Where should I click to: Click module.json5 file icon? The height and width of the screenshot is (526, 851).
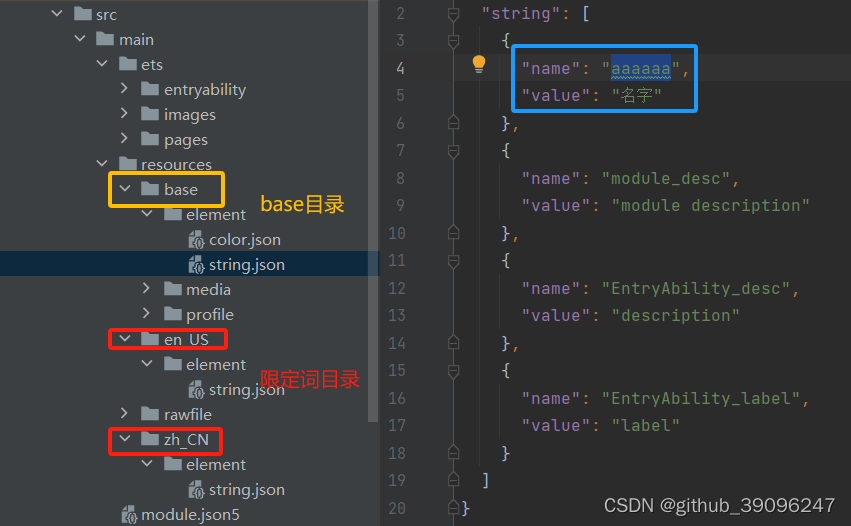(x=129, y=514)
